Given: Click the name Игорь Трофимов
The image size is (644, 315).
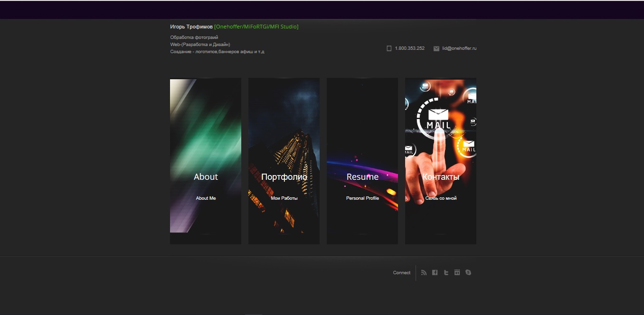Looking at the screenshot, I should click(191, 27).
